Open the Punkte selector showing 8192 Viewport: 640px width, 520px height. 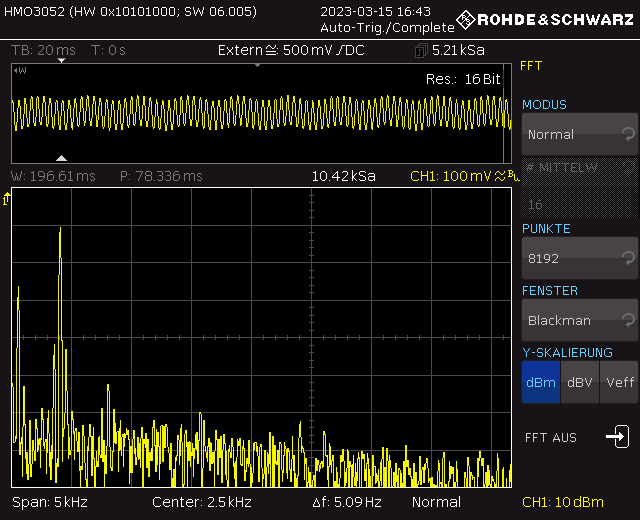[x=570, y=258]
